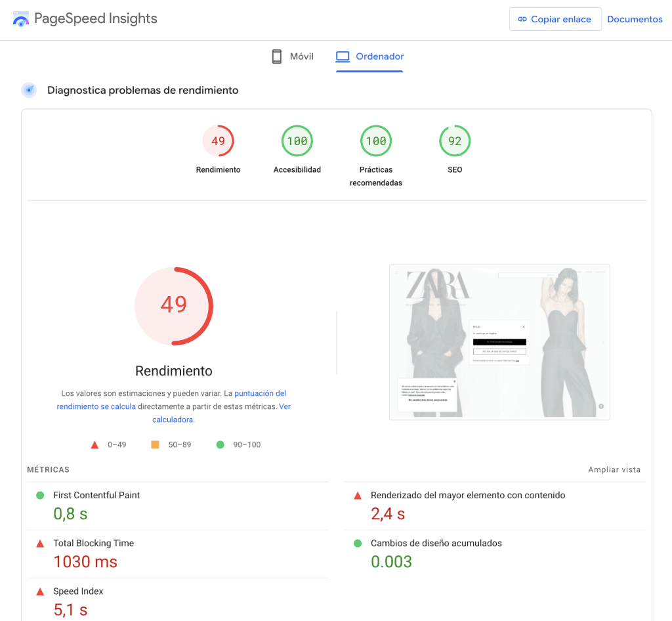The height and width of the screenshot is (621, 672).
Task: Click the laptop icon beside Ordenador
Action: 343,56
